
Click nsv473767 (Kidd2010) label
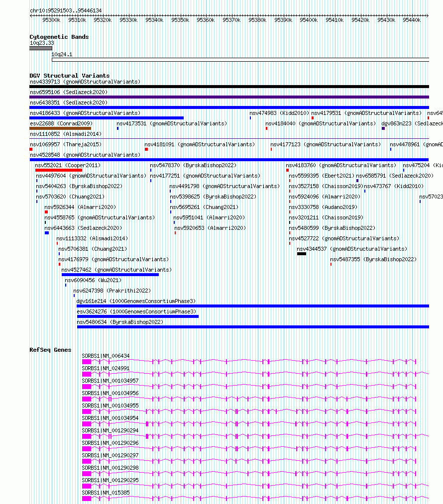[x=394, y=187]
